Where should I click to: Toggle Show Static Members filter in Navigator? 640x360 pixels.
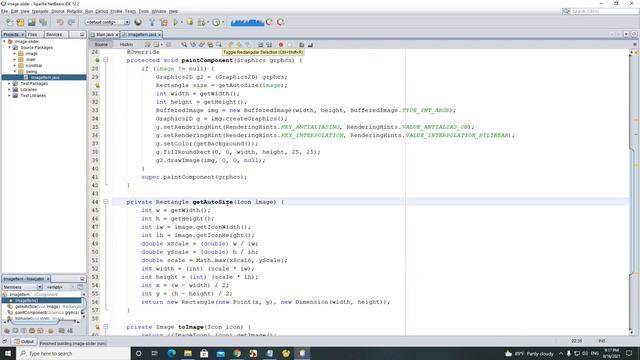(24, 331)
